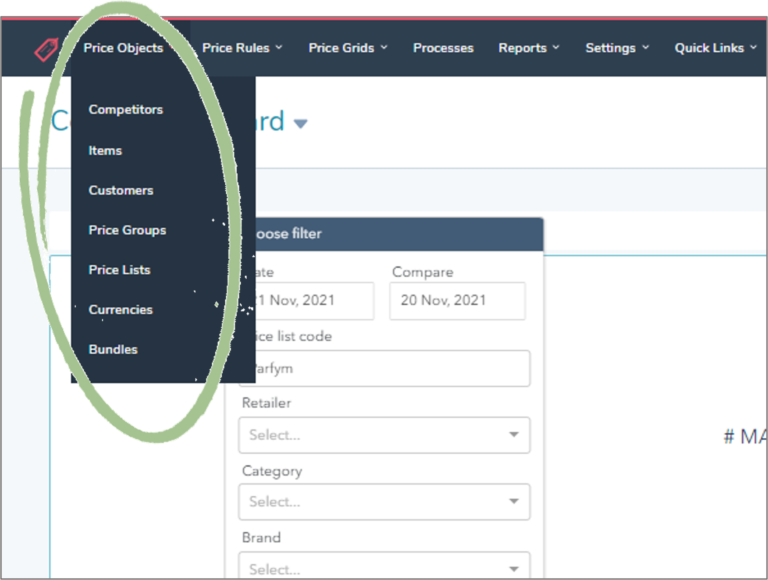Open Price Groups from the menu
Screen dimensions: 768x580
127,230
